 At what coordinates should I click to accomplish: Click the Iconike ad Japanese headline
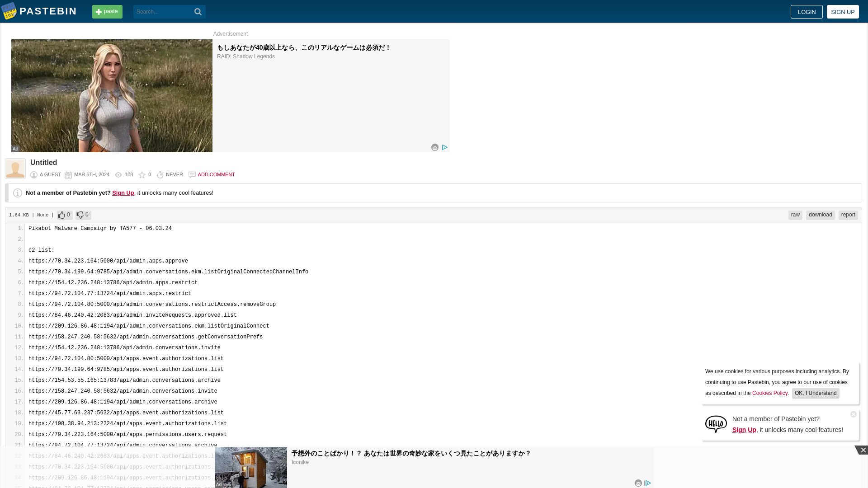click(411, 453)
